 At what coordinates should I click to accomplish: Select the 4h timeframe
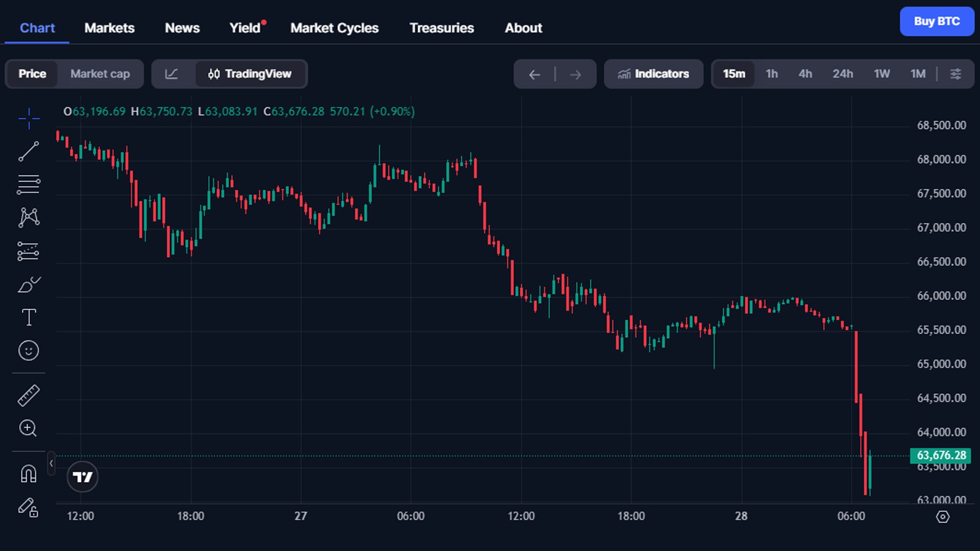click(x=805, y=74)
